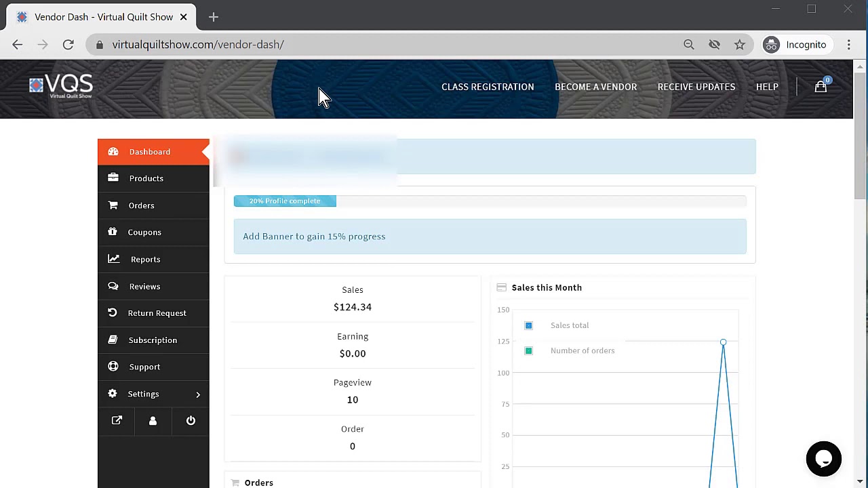Click the page vertical scrollbar
Viewport: 868px width, 488px height.
tap(860, 136)
